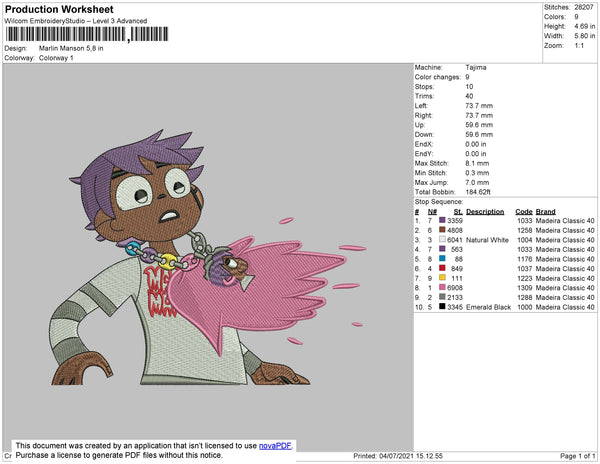Viewport: 600px width, 464px height.
Task: Click the Emerald Black swatch in row 10
Action: coord(442,306)
